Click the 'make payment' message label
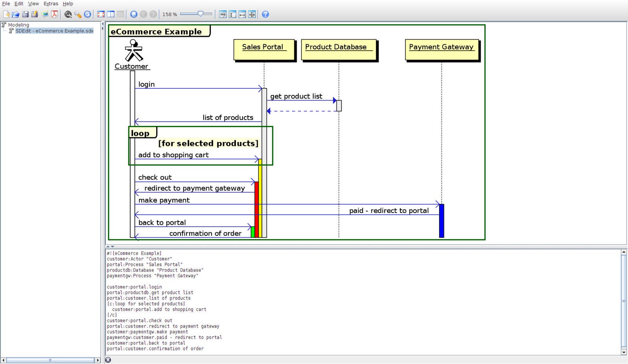628x364 pixels. coord(164,200)
